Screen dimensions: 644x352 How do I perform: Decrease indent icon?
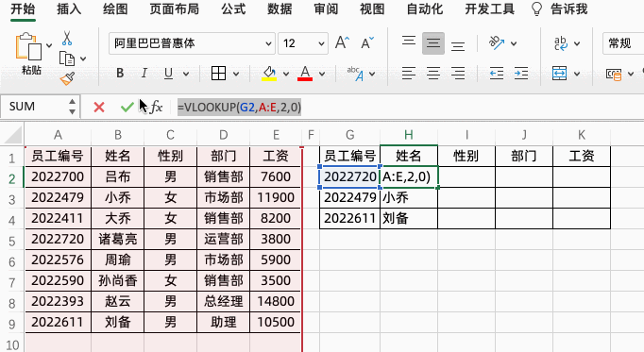click(x=497, y=74)
